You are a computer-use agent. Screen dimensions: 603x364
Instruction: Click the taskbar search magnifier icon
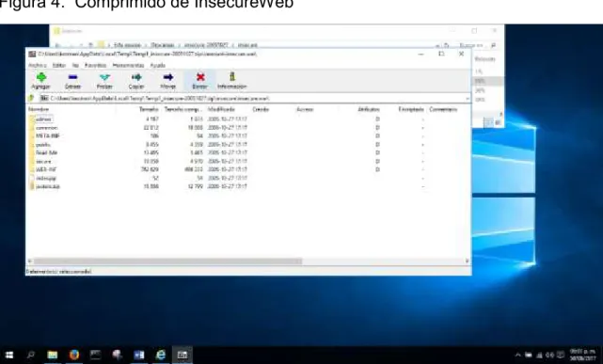[31, 355]
